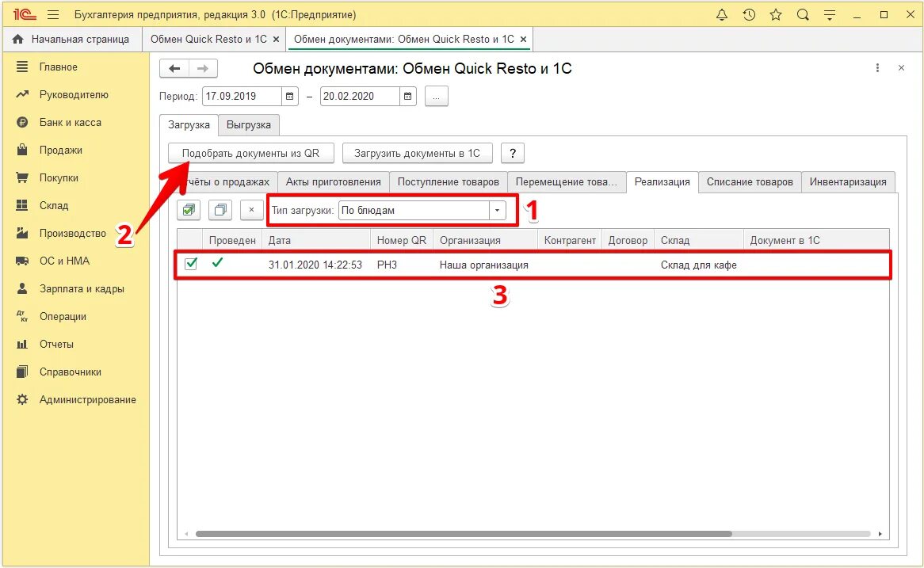Screen dimensions: 924x568
Task: Open notifications bell
Action: coord(721,15)
